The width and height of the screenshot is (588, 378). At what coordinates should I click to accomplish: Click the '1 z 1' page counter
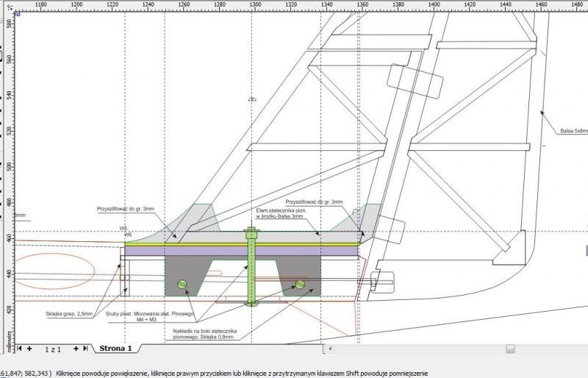pos(53,349)
